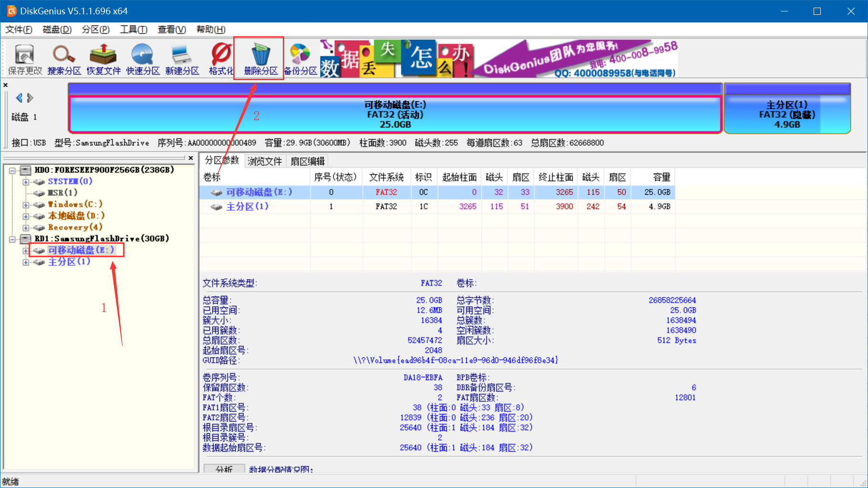
Task: Click the 标识 column header
Action: point(424,177)
